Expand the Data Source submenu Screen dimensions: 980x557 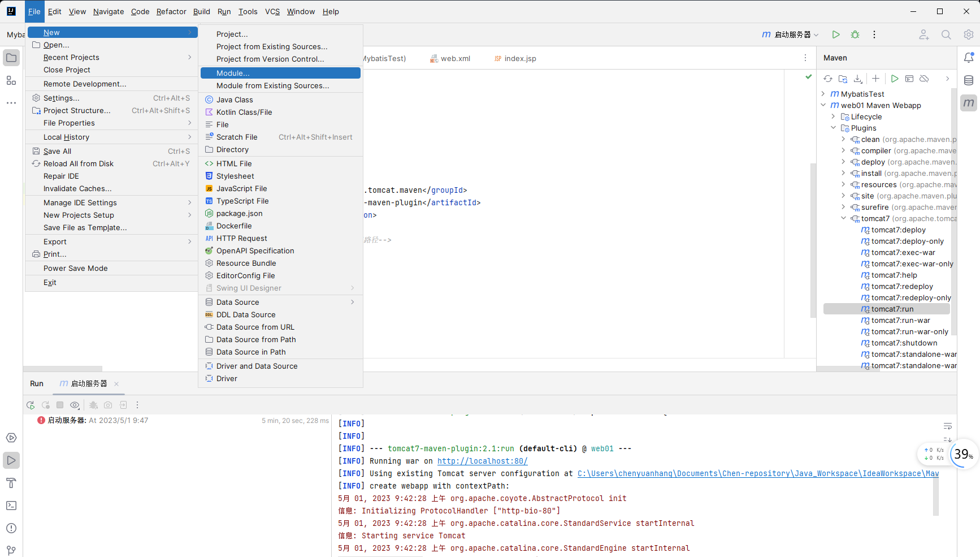tap(280, 302)
